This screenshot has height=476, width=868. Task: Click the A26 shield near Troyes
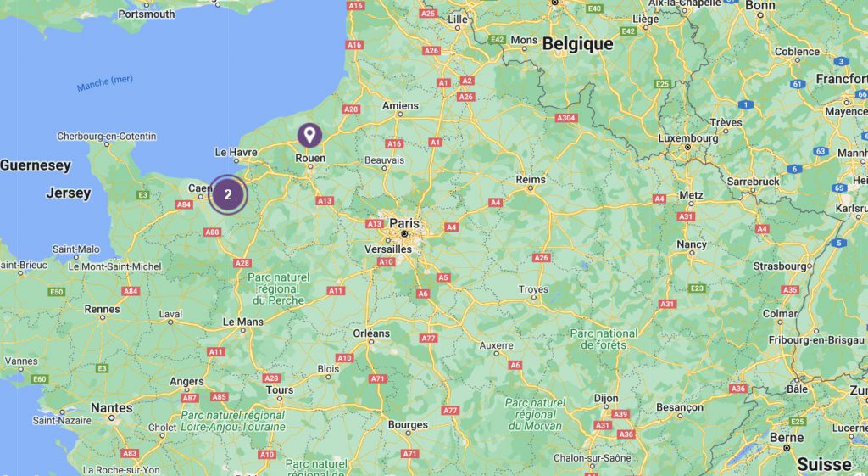point(541,258)
